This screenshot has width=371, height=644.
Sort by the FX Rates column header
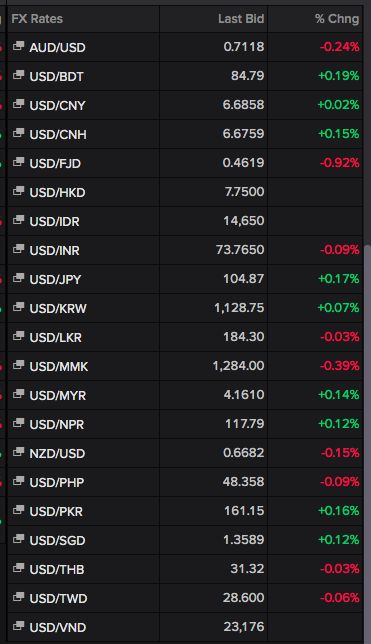click(x=37, y=19)
